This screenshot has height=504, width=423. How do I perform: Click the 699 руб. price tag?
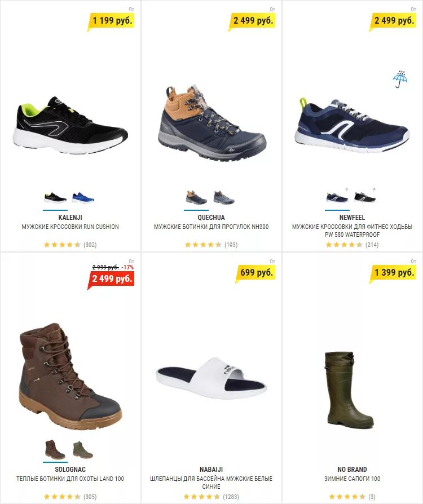[255, 272]
